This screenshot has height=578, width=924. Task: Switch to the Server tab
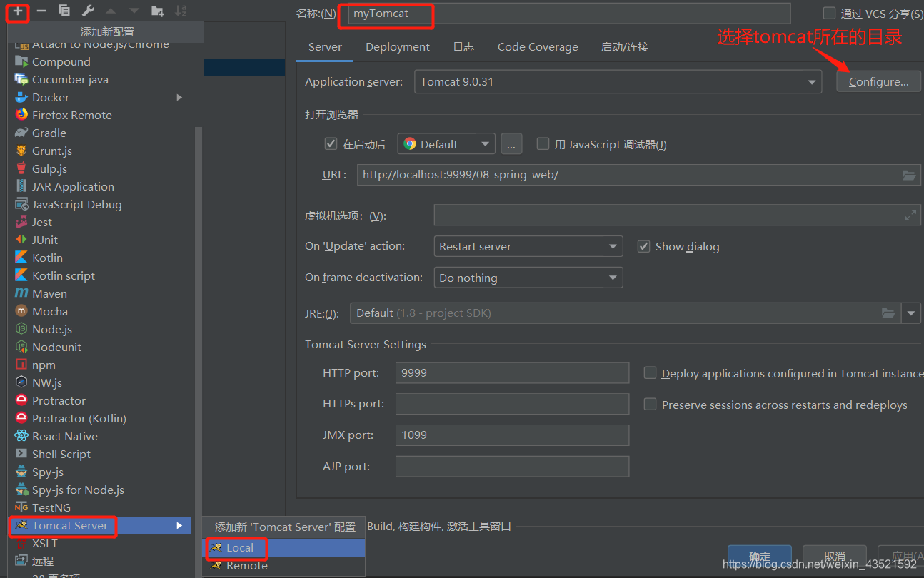click(325, 47)
